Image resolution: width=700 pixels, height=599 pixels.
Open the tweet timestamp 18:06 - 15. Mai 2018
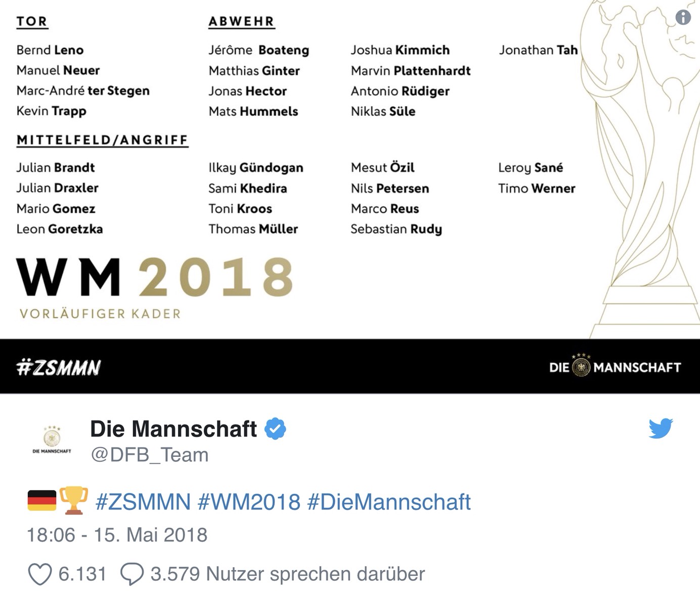pyautogui.click(x=117, y=535)
